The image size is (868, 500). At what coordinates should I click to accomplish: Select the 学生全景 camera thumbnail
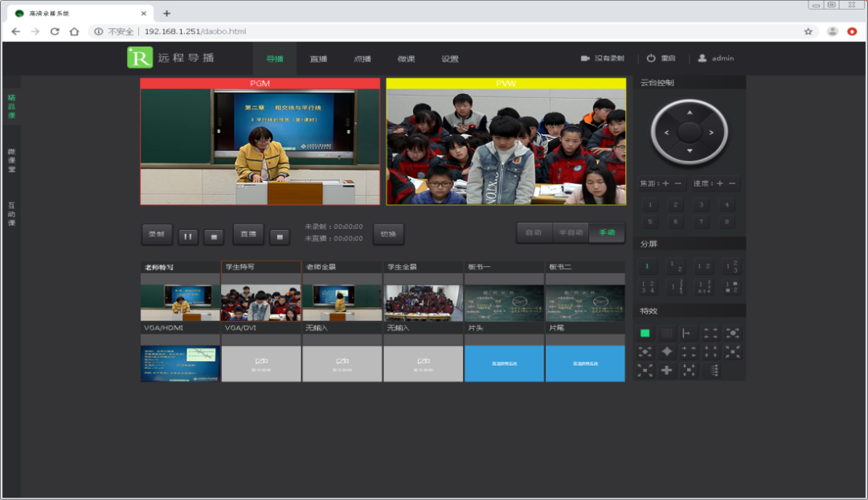(x=423, y=297)
